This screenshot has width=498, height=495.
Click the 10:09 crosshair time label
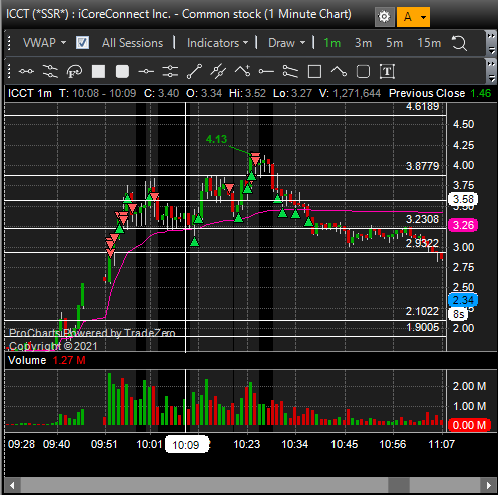click(x=187, y=444)
